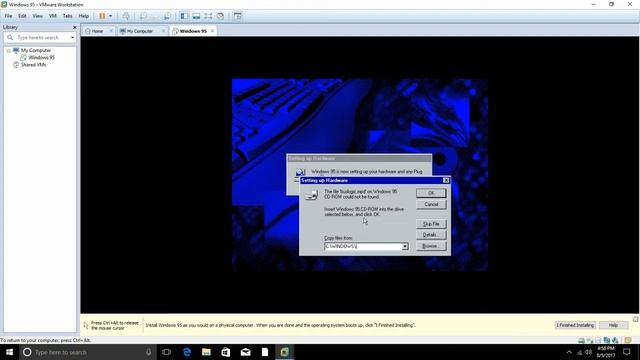Click the message log icon in VMware status bar
The height and width of the screenshot is (360, 640).
click(x=628, y=340)
